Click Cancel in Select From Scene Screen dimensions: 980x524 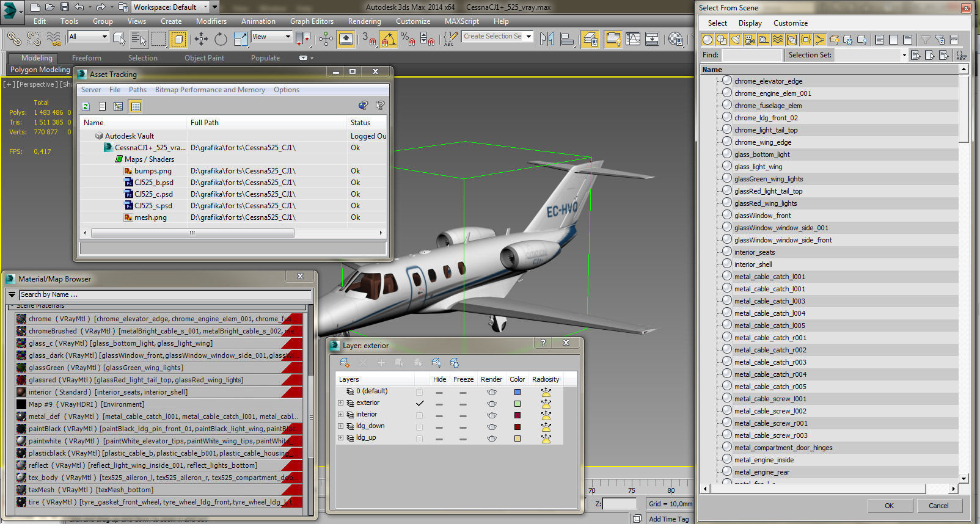[x=938, y=506]
